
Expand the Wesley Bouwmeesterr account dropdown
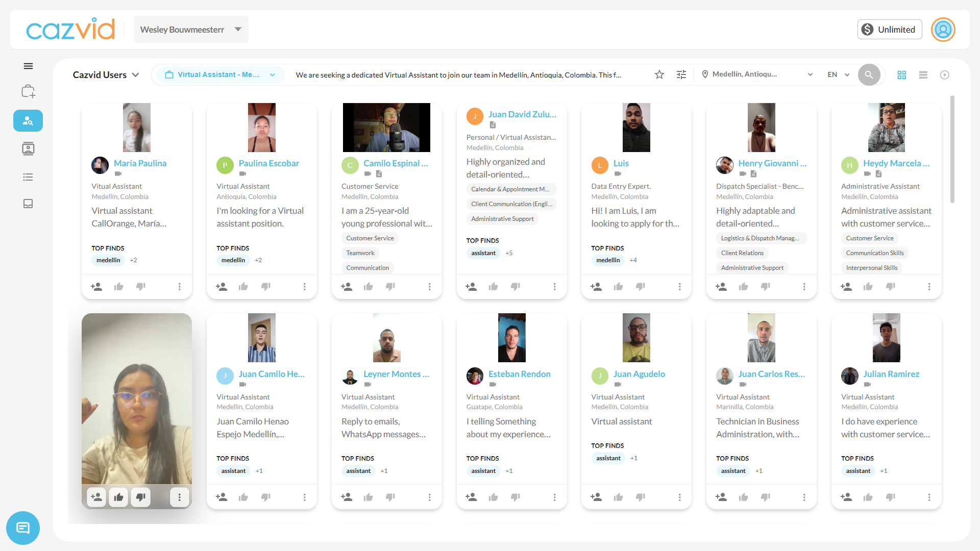pos(191,30)
